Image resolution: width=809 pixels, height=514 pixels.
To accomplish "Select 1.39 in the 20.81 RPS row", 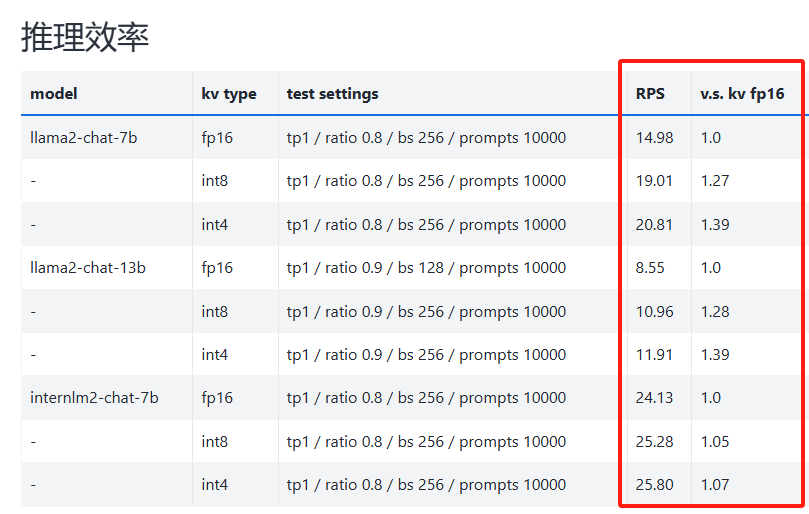I will [x=715, y=224].
